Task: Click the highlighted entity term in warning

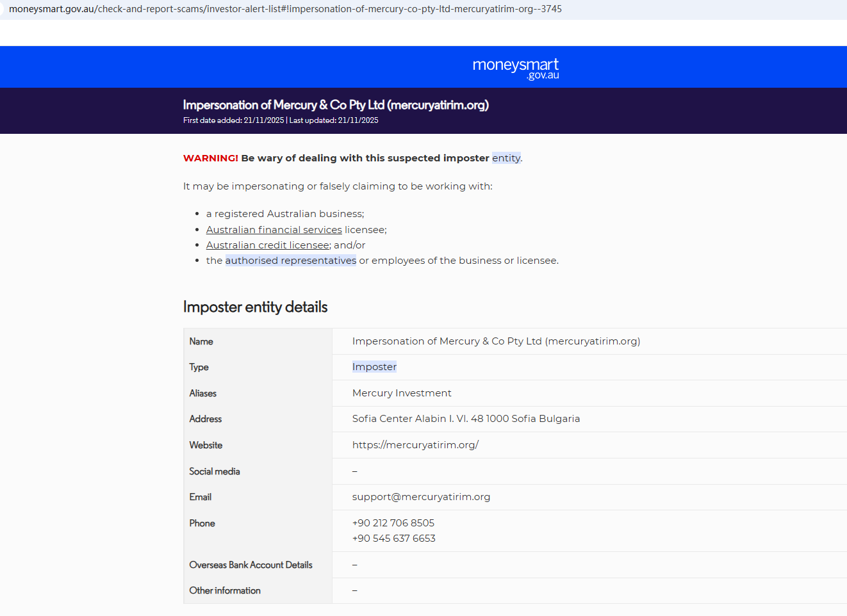Action: [x=506, y=158]
